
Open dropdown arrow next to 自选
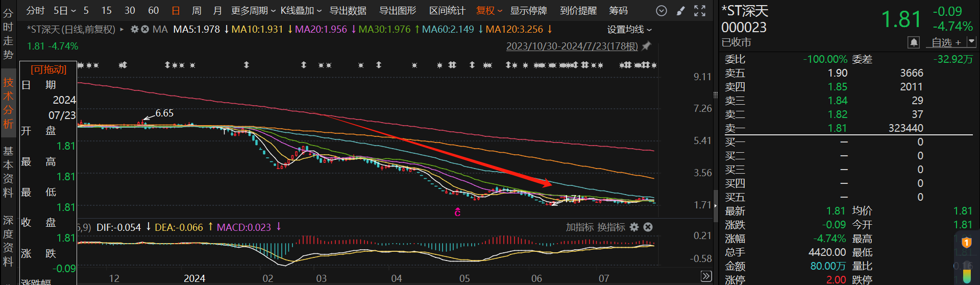click(971, 42)
